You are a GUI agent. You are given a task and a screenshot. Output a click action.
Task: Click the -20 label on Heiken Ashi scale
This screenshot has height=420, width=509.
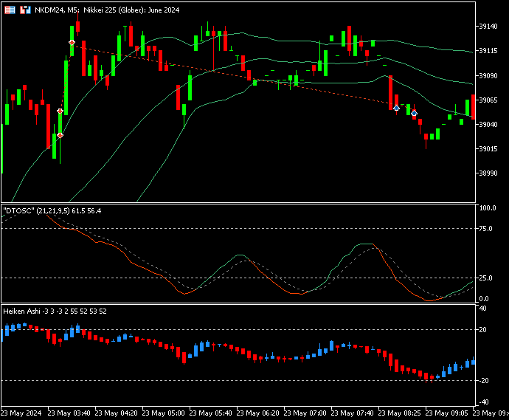coord(483,381)
